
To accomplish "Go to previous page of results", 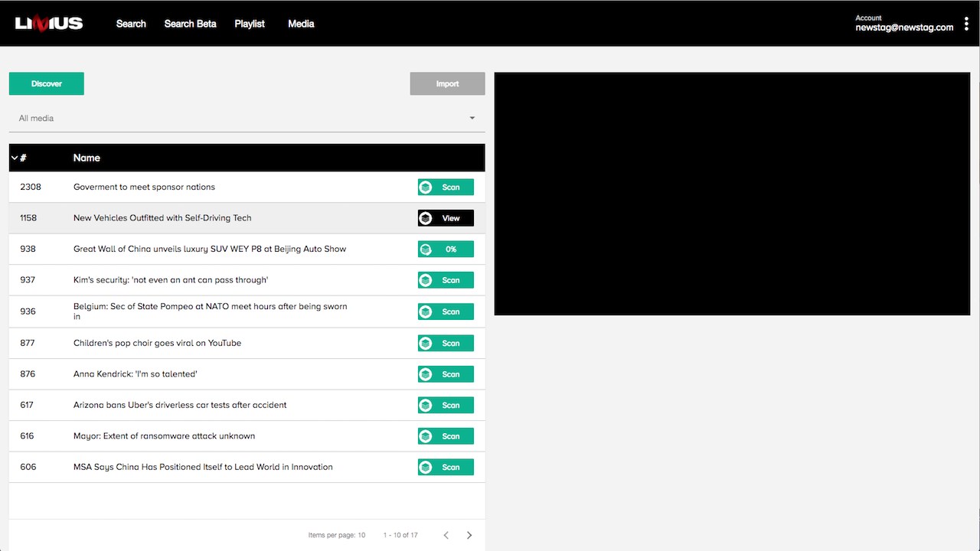I will click(446, 535).
